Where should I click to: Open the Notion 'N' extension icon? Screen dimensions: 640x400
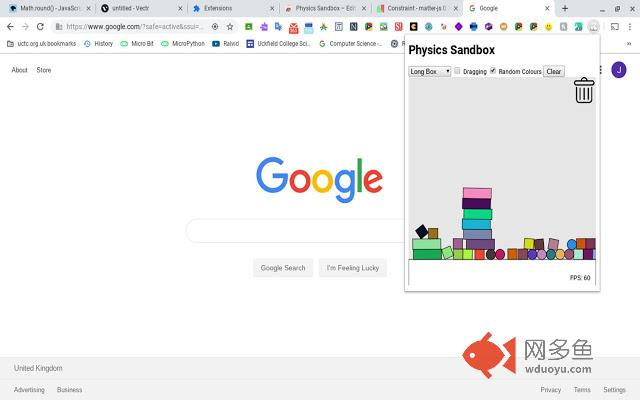(x=353, y=27)
